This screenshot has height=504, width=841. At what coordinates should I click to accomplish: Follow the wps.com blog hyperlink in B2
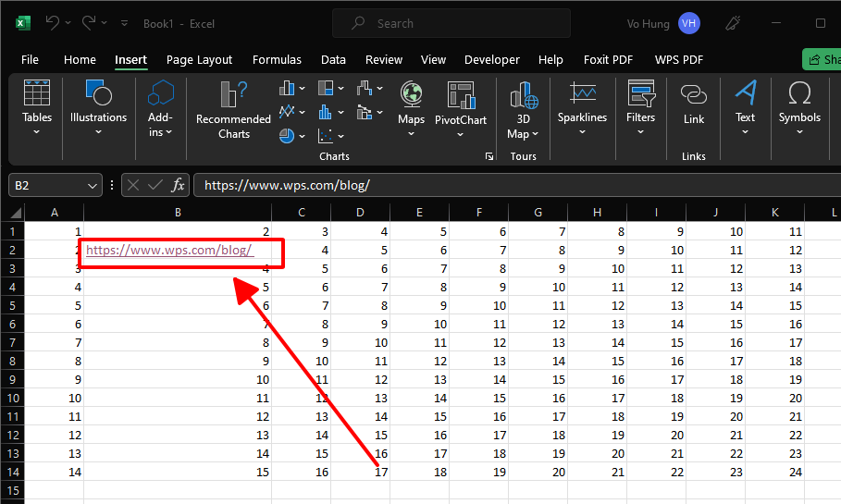tap(168, 251)
